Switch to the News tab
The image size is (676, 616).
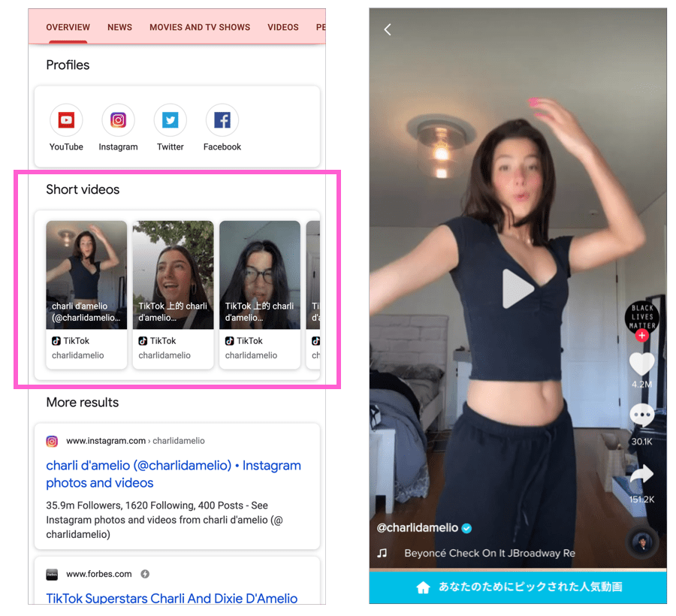click(x=120, y=27)
